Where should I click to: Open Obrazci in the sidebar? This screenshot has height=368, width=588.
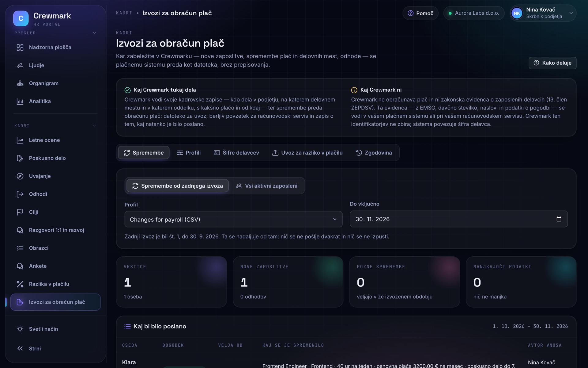[55, 248]
